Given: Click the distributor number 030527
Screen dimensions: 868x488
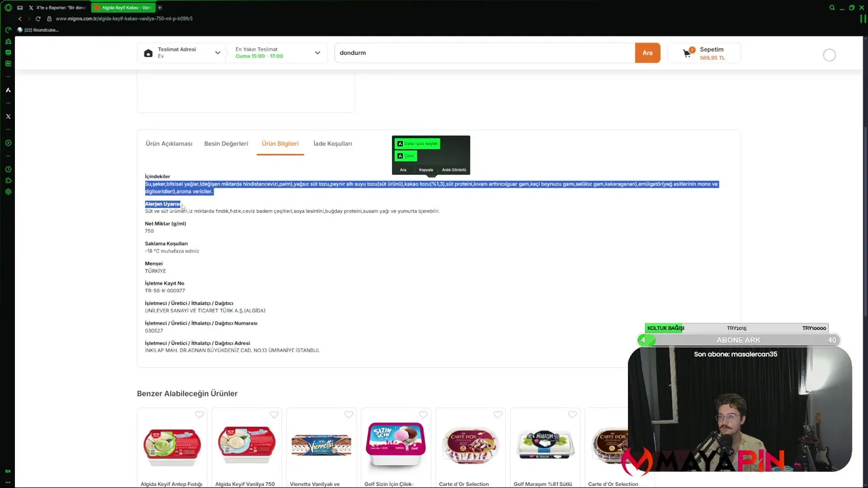Looking at the screenshot, I should click(154, 331).
